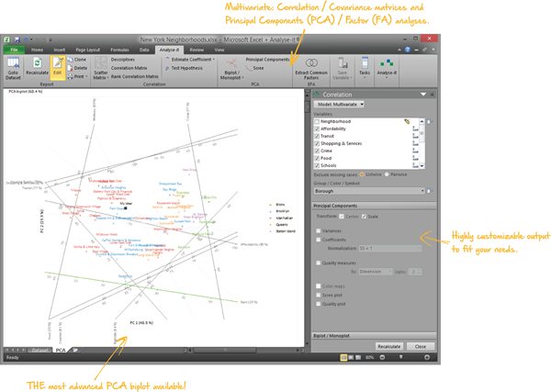
Task: Switch to the Page Layout tab
Action: click(x=88, y=50)
